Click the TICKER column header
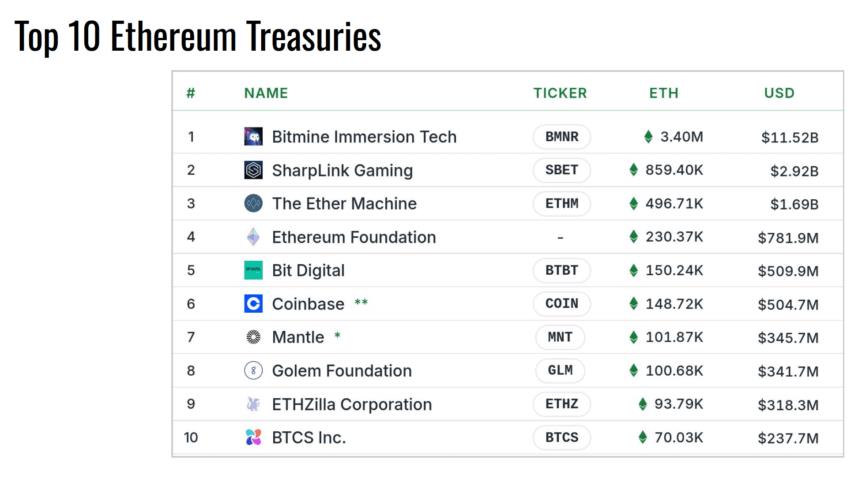This screenshot has height=478, width=862. pyautogui.click(x=560, y=93)
